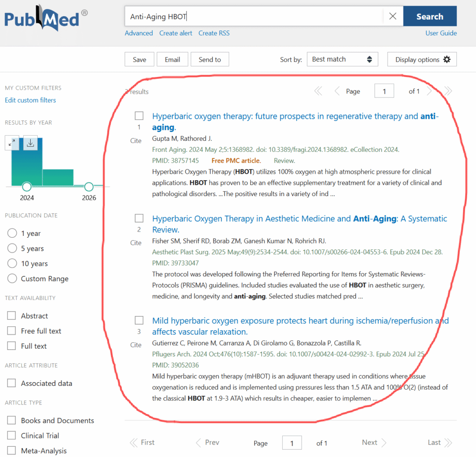Click Cite for result 3
The height and width of the screenshot is (457, 476).
point(136,345)
